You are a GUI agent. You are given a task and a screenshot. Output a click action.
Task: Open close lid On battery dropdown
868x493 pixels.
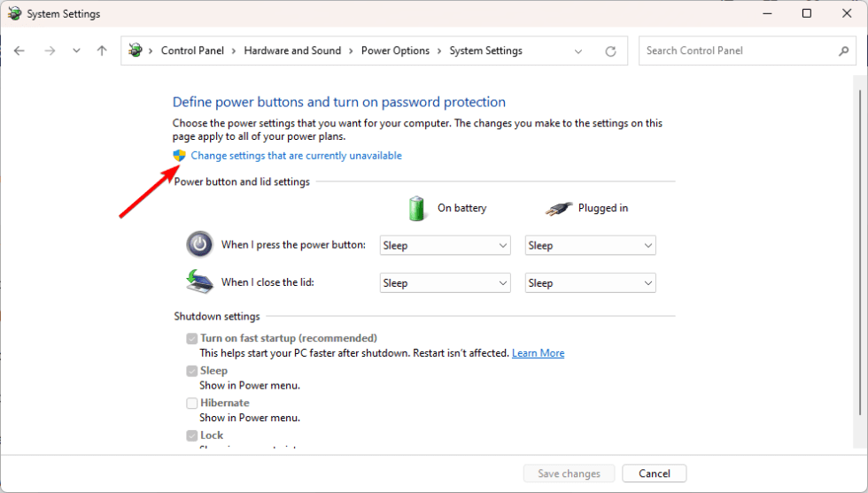click(x=445, y=282)
